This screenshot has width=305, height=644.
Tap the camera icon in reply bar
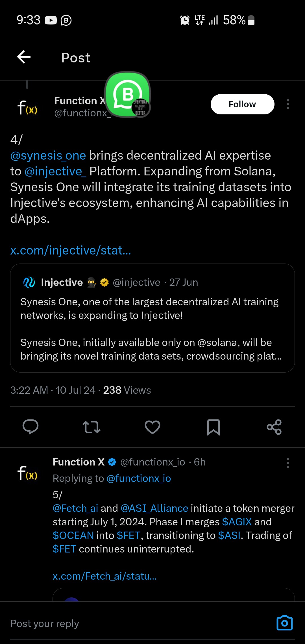coord(284,623)
